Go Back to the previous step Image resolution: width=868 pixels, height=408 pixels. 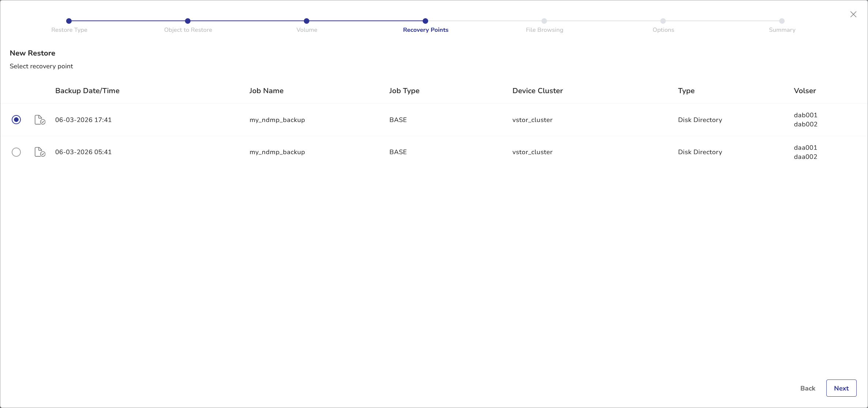click(x=807, y=388)
